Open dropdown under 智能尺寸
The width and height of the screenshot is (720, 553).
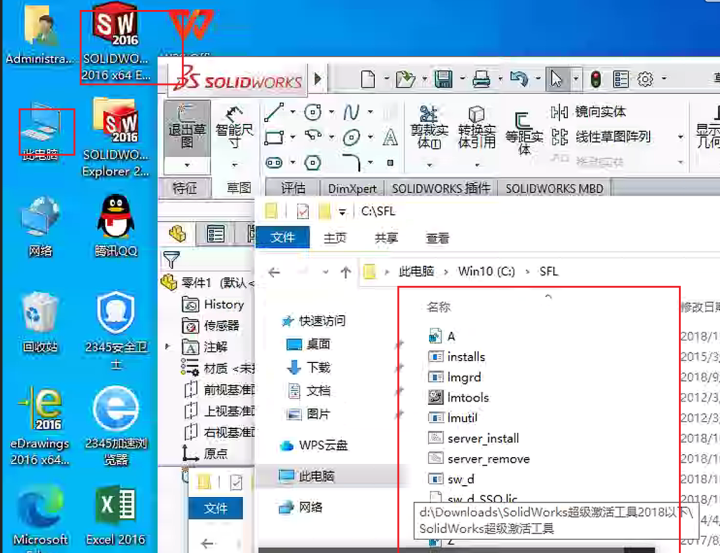pos(235,164)
